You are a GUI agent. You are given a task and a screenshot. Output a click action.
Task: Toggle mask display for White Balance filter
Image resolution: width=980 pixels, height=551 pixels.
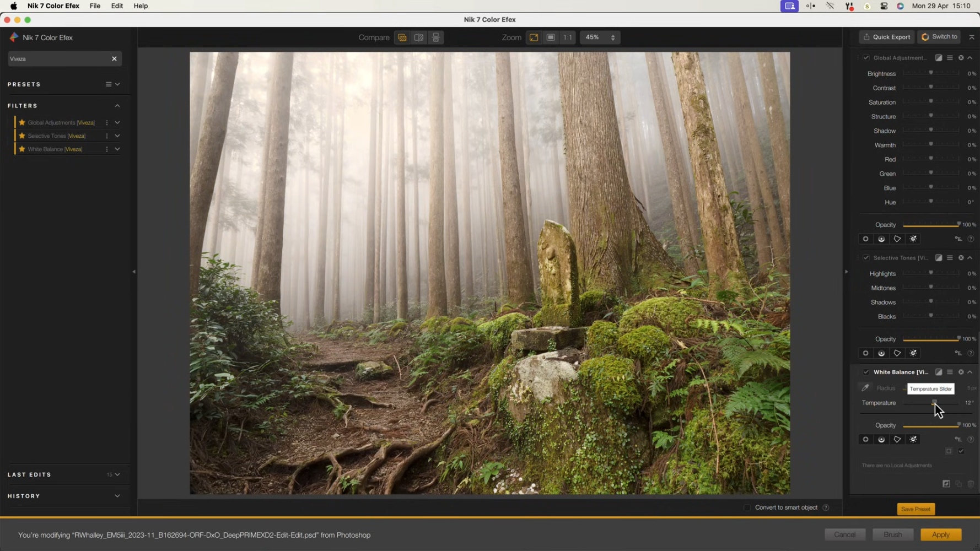[x=939, y=372]
